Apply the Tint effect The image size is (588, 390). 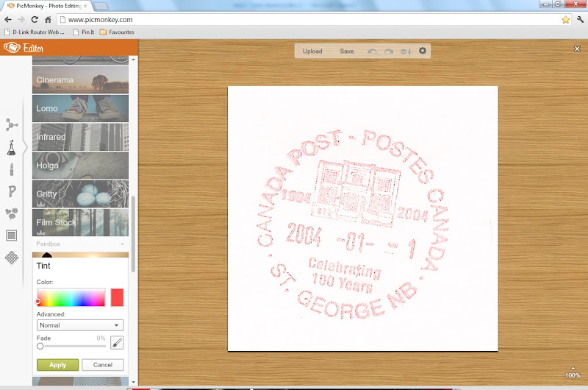click(58, 365)
